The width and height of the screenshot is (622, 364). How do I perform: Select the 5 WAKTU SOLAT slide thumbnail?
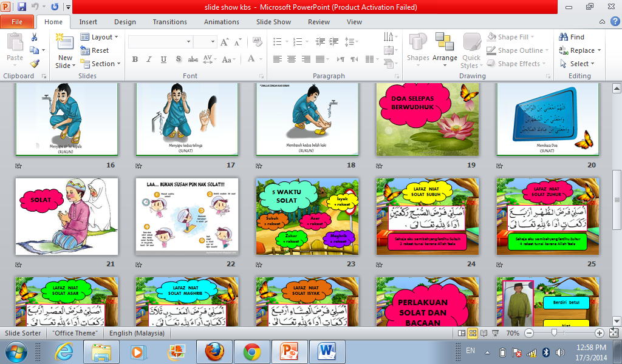tap(307, 217)
